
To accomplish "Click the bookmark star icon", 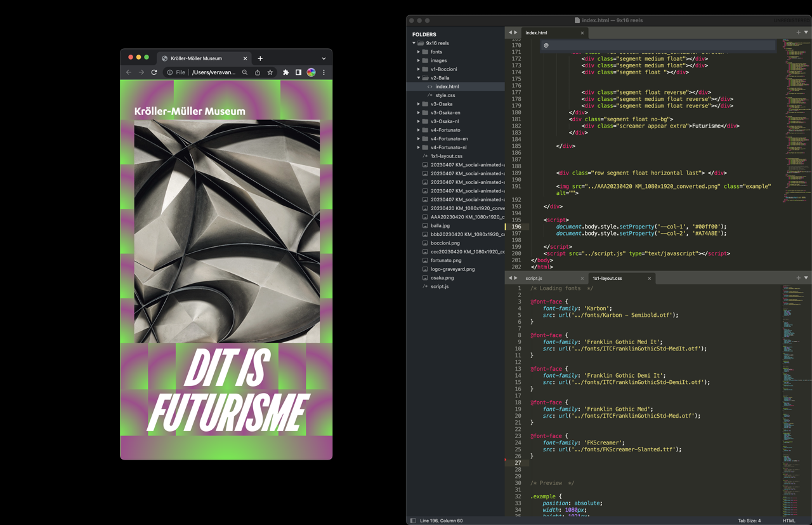I will coord(270,72).
